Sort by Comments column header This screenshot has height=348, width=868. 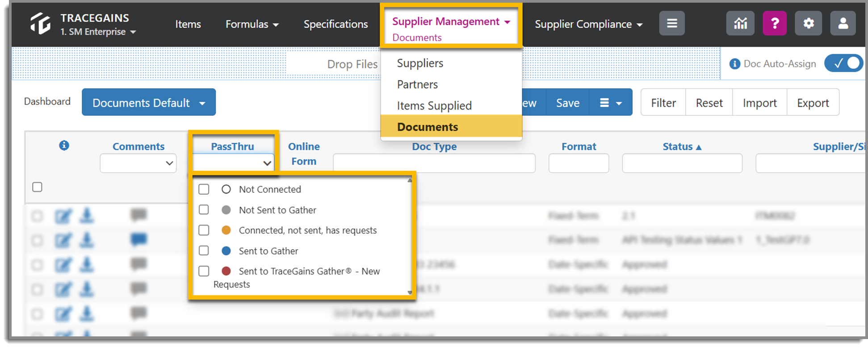(138, 146)
